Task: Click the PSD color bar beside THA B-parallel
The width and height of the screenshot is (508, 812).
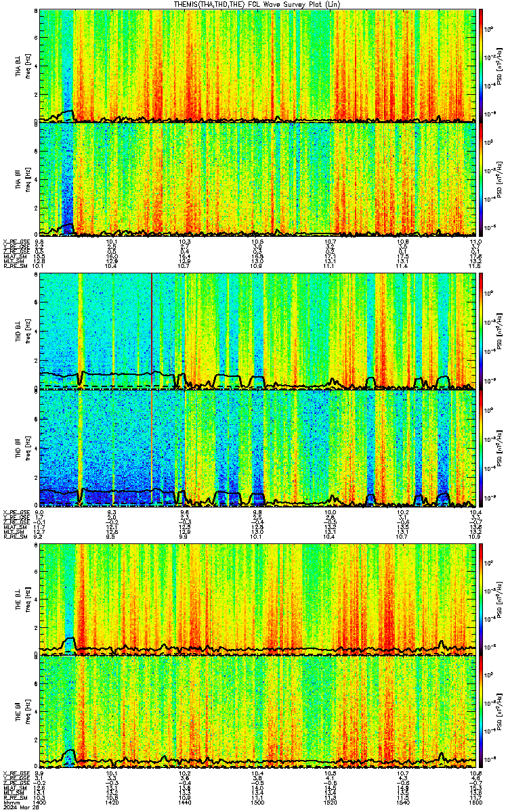Action: pyautogui.click(x=481, y=179)
